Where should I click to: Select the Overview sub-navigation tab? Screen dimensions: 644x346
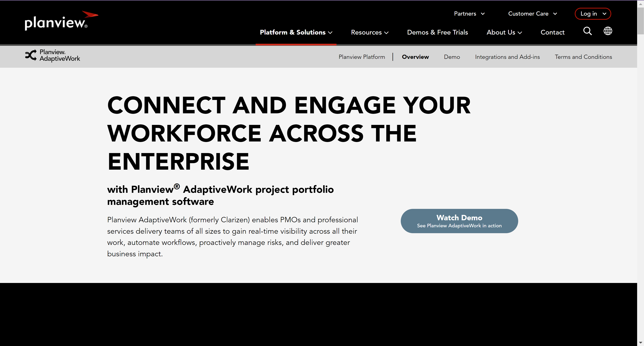(x=415, y=57)
